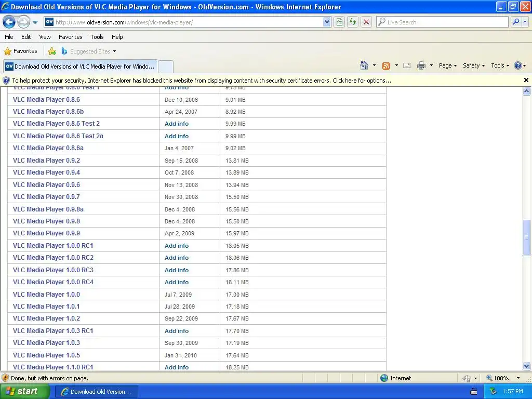The image size is (532, 399).
Task: Open a new blank tab
Action: pos(166,66)
